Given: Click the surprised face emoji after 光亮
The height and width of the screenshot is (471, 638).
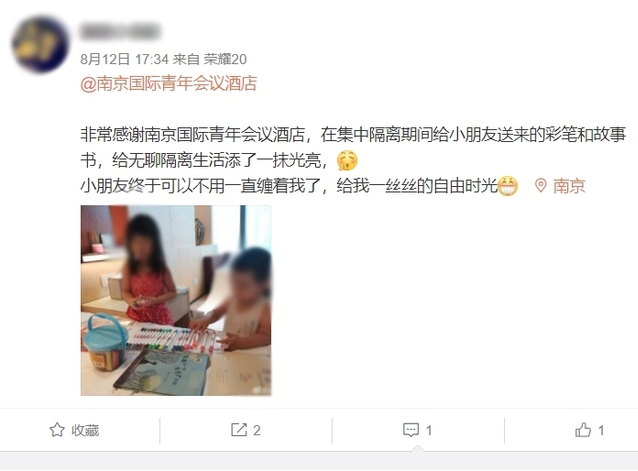Looking at the screenshot, I should tap(347, 160).
